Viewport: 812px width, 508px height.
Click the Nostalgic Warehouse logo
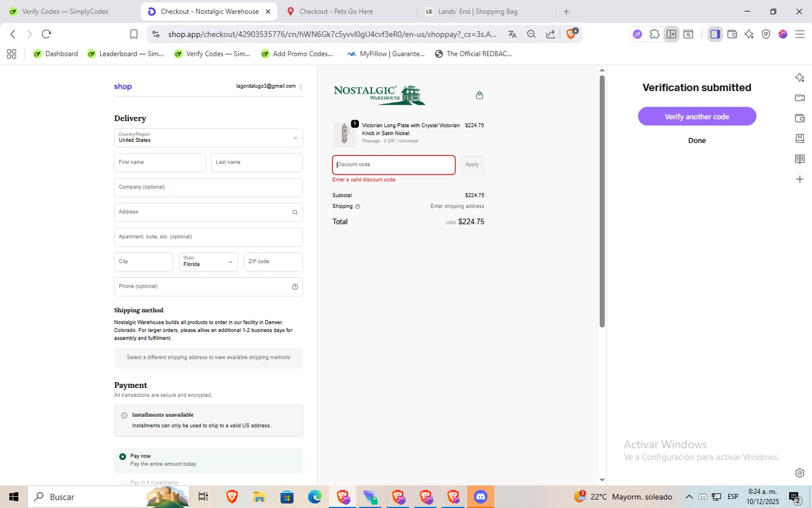tap(379, 95)
